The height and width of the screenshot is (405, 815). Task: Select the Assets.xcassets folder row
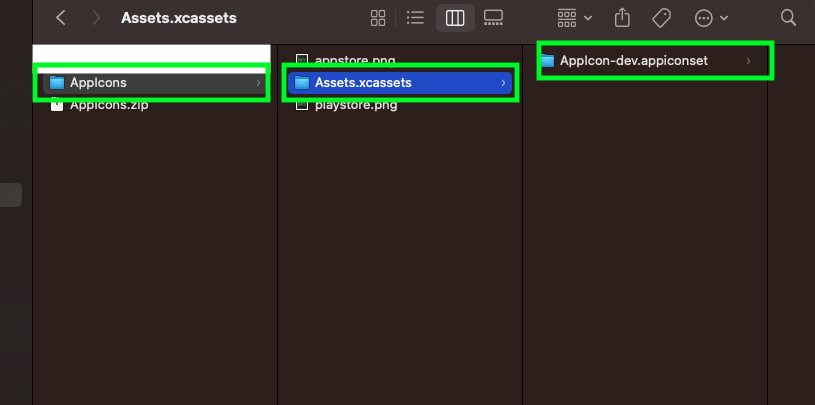[x=400, y=83]
